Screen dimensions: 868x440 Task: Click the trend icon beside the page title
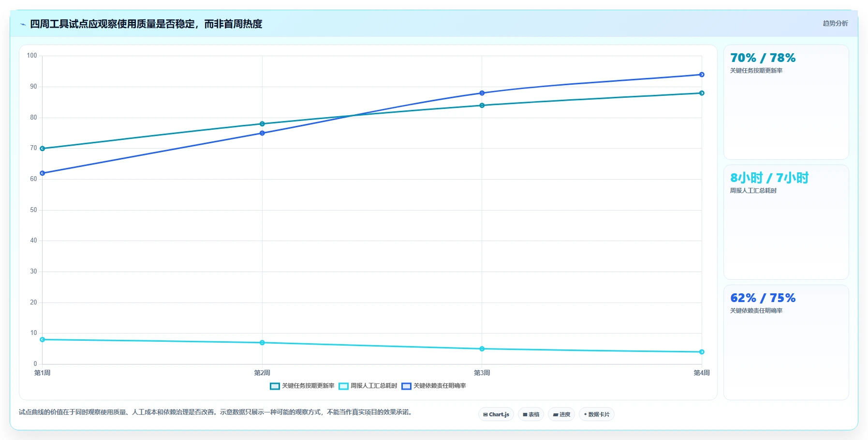[x=23, y=24]
